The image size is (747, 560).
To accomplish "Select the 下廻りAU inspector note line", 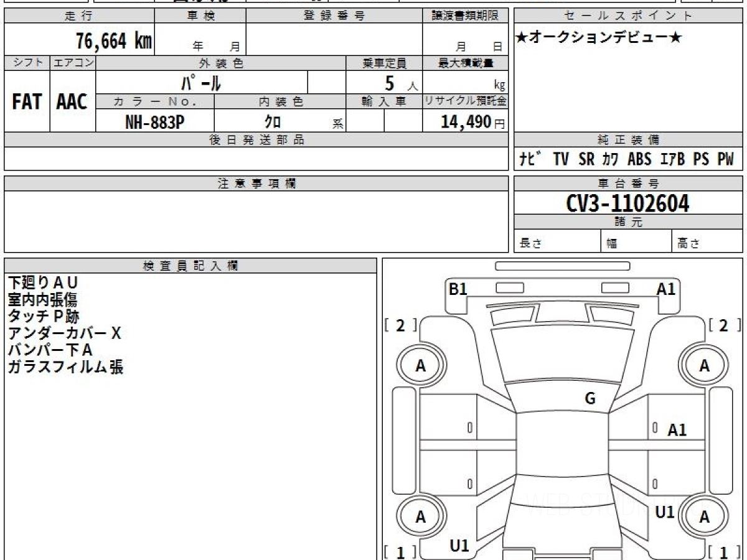I will (x=43, y=283).
